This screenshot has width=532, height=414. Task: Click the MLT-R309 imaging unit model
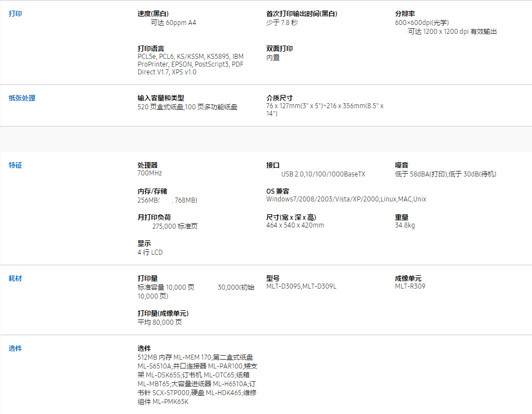pos(410,286)
